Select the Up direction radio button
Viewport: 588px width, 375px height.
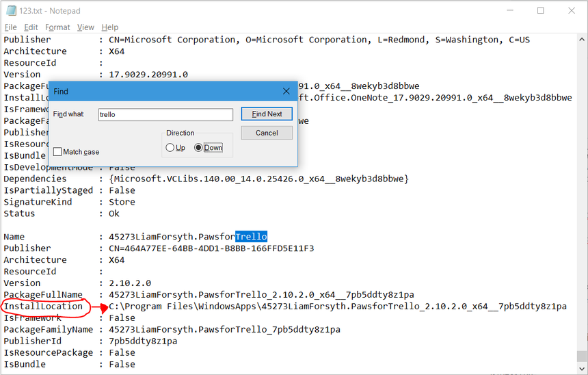click(x=170, y=148)
